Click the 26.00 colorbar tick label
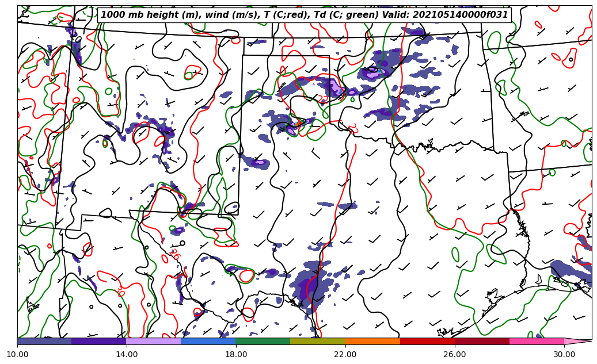The width and height of the screenshot is (597, 364). (455, 354)
